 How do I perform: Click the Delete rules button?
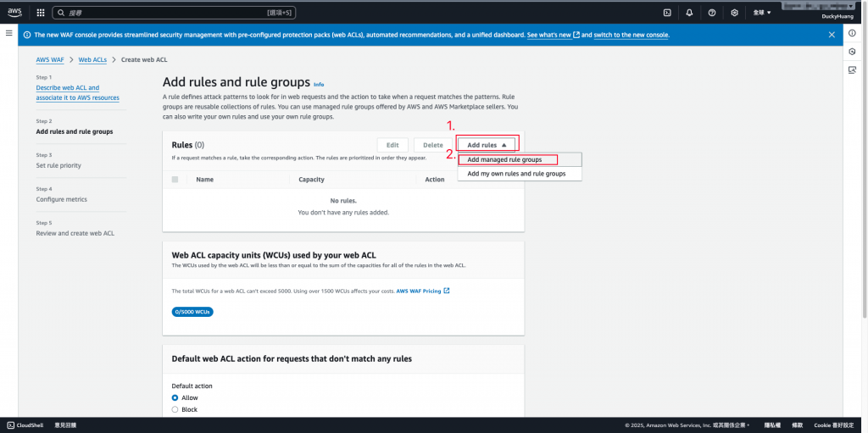[433, 145]
